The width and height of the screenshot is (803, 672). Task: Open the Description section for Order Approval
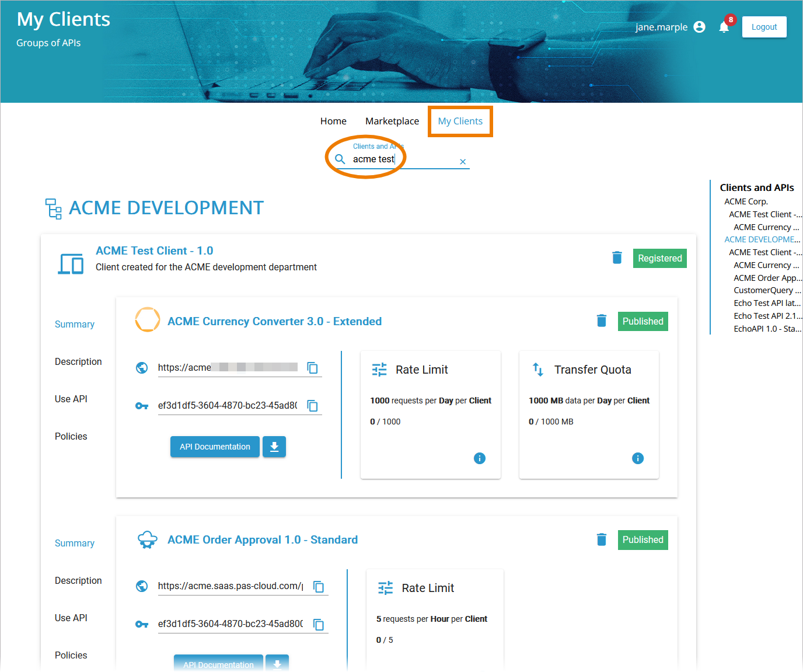pos(78,580)
